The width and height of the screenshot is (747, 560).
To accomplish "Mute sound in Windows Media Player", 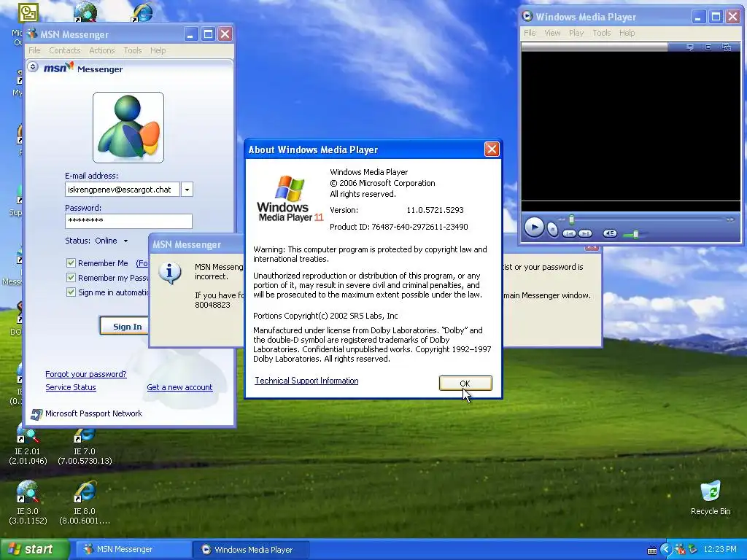I will (x=610, y=233).
